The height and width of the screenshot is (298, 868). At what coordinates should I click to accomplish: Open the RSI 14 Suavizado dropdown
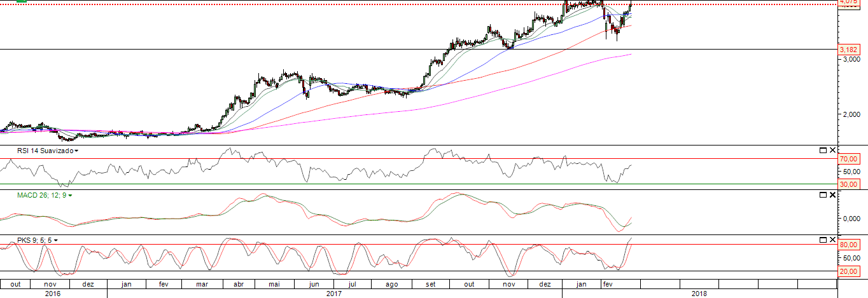tap(76, 151)
